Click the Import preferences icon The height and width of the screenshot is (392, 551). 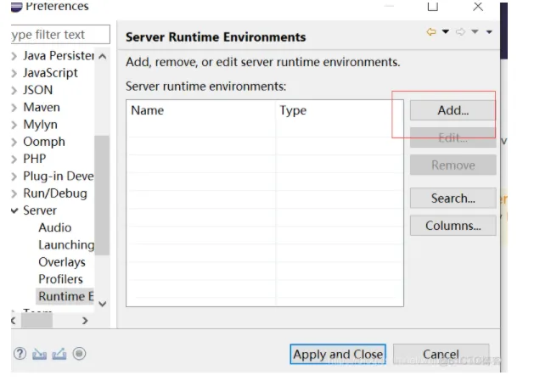(39, 354)
